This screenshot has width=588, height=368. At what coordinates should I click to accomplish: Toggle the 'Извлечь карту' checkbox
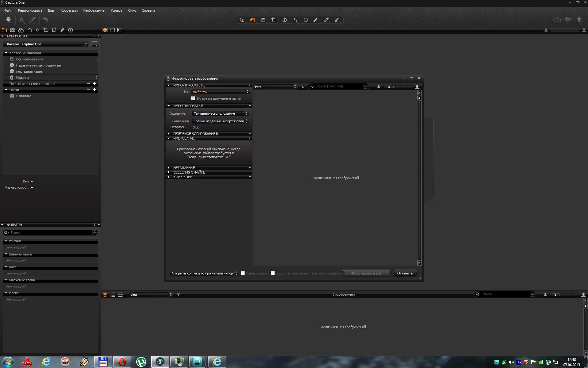coord(243,273)
